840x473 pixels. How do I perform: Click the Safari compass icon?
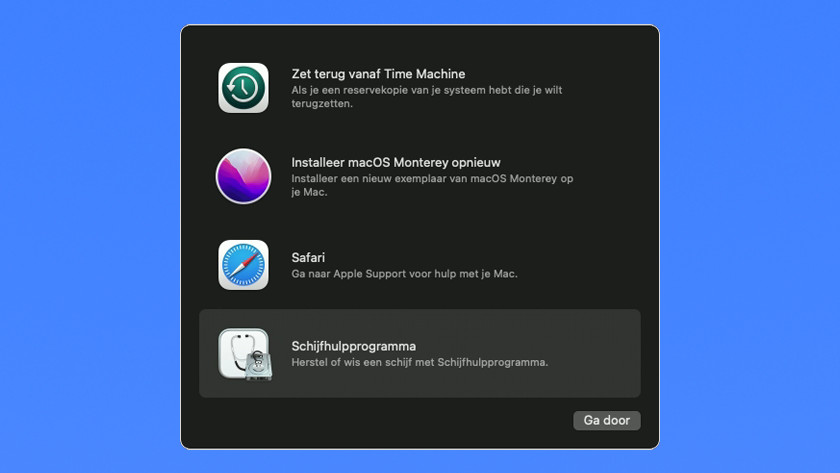pyautogui.click(x=243, y=265)
